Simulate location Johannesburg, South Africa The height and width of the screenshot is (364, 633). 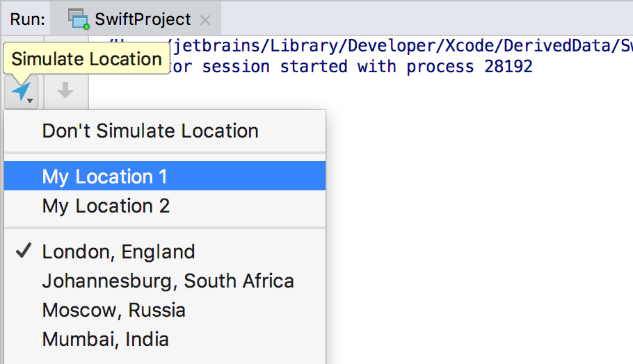(168, 281)
